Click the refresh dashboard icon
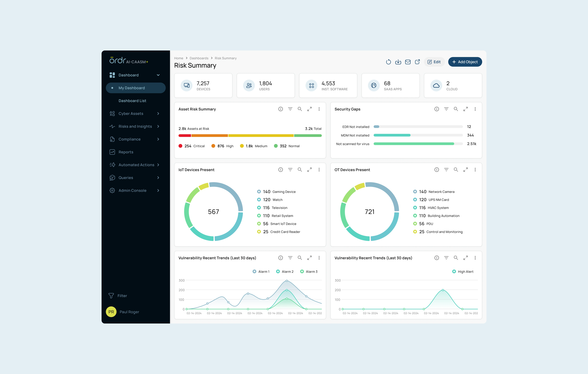The height and width of the screenshot is (374, 588). (388, 62)
